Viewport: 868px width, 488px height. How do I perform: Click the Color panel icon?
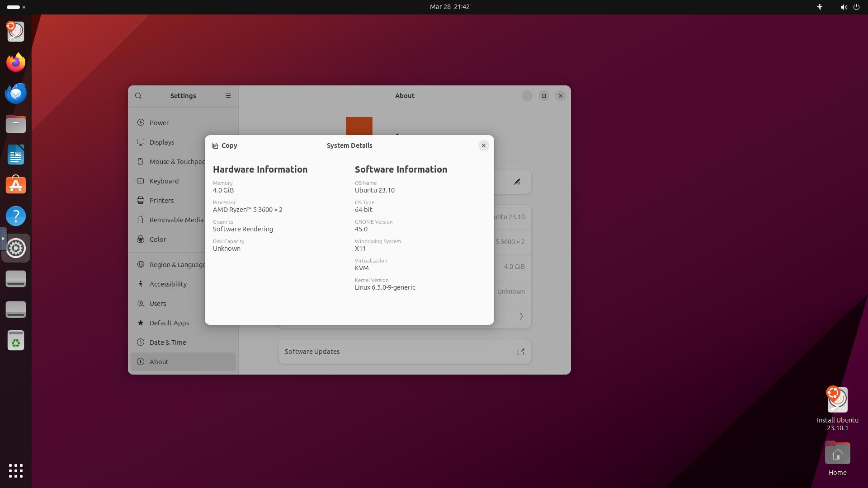(141, 239)
